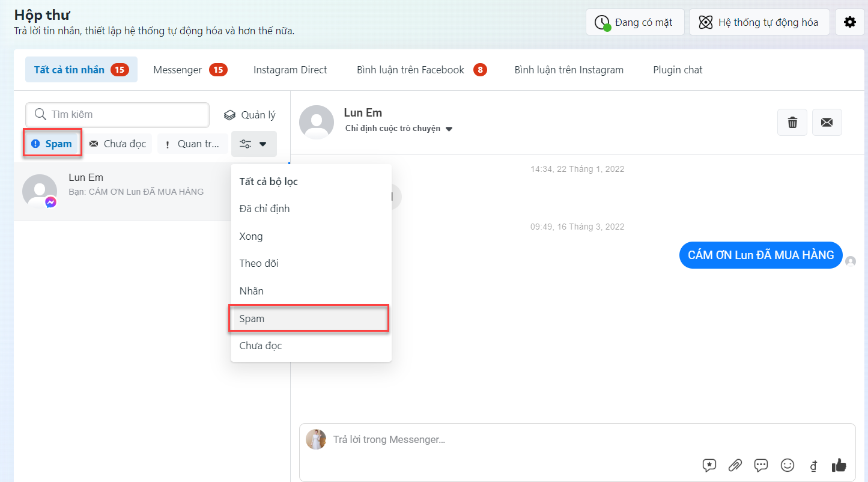Toggle the Spam filter chip
Screen dimensions: 868x482
(x=52, y=144)
